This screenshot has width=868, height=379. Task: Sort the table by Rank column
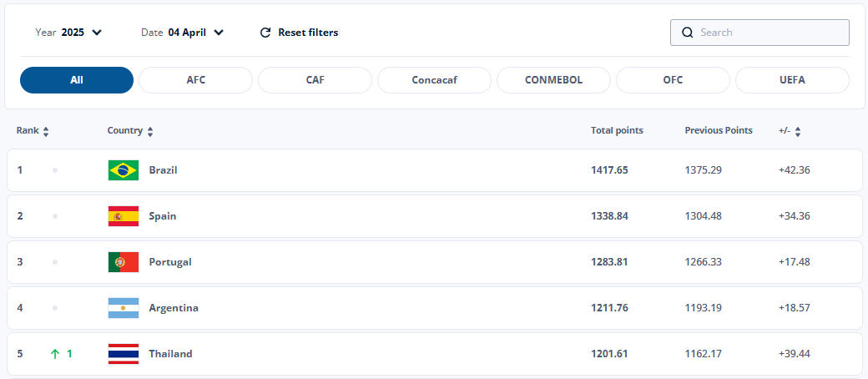click(x=46, y=131)
